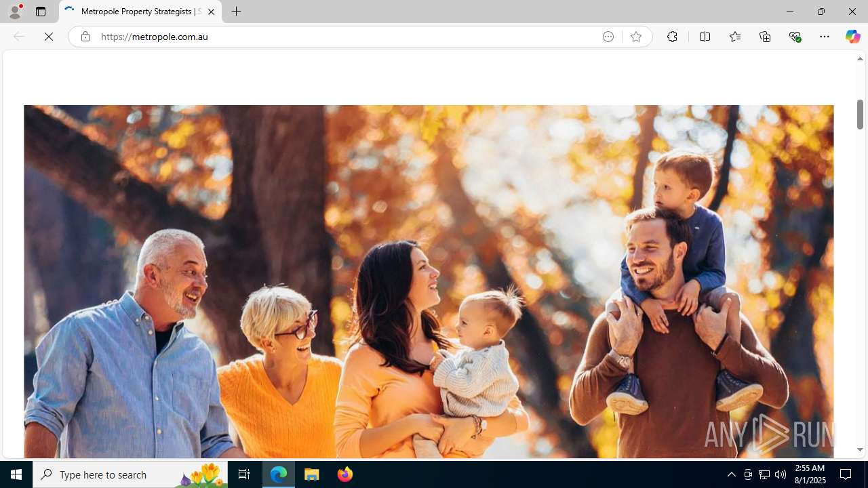Open Settings and more ellipsis menu
The height and width of the screenshot is (488, 868).
[x=824, y=37]
